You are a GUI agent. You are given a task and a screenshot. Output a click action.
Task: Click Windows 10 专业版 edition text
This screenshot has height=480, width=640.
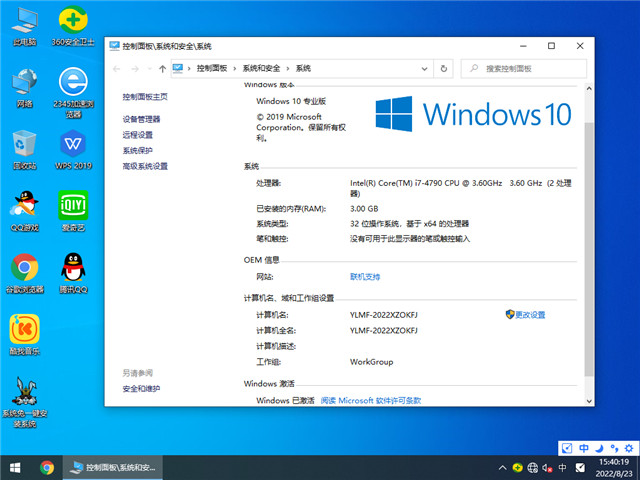tap(291, 101)
